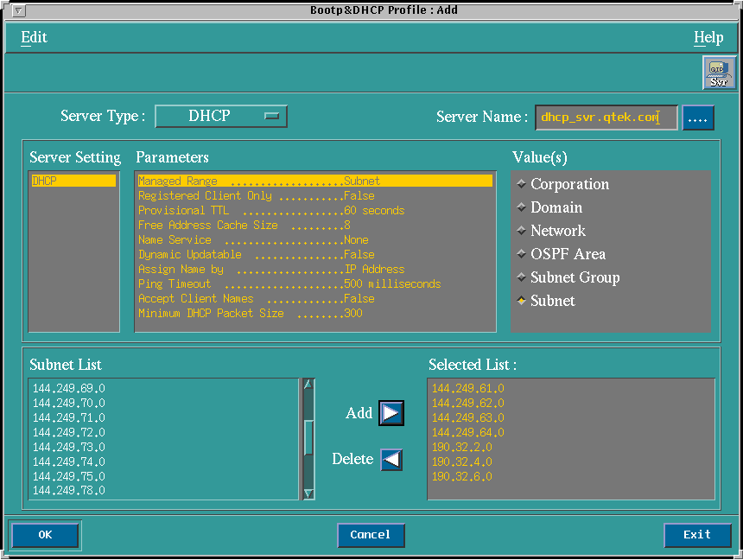Click in the Server Name text field
Image resolution: width=743 pixels, height=560 pixels.
[606, 118]
